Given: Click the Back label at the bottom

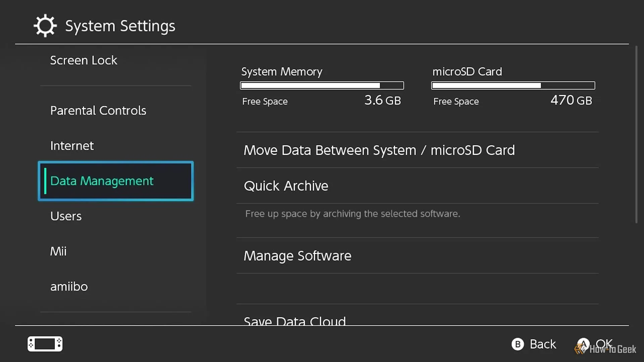Looking at the screenshot, I should coord(543,344).
